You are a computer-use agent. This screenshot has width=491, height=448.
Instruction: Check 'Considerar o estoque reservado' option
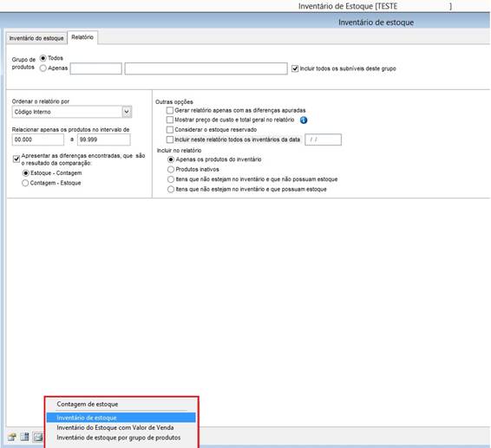pyautogui.click(x=170, y=129)
